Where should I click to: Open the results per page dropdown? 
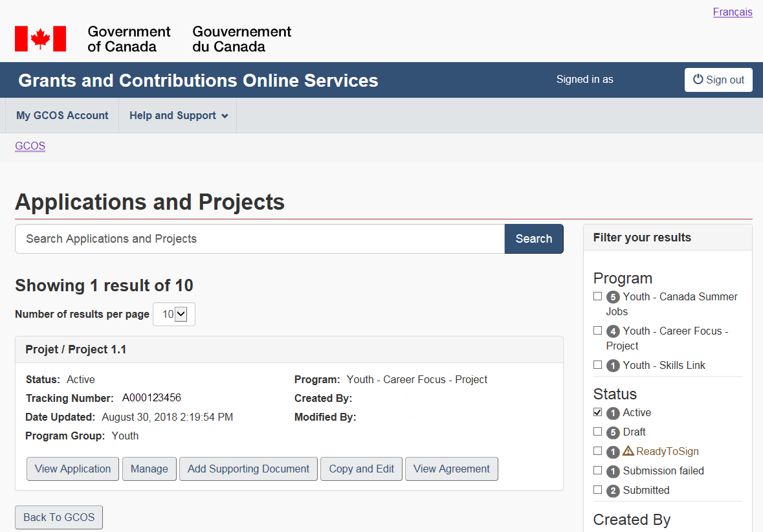point(174,314)
